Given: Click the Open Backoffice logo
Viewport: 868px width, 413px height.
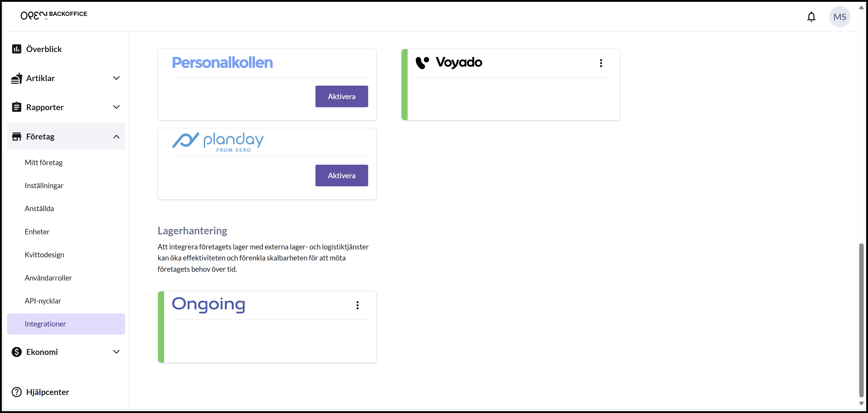Looking at the screenshot, I should [54, 15].
